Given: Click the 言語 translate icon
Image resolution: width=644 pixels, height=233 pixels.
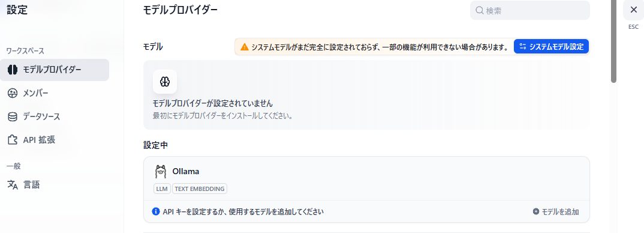Looking at the screenshot, I should click(13, 185).
